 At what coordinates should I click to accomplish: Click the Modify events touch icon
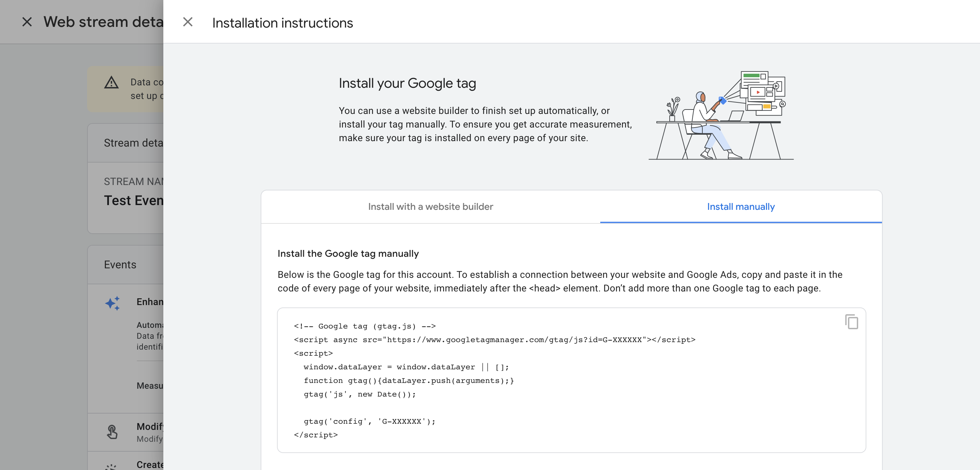pyautogui.click(x=112, y=432)
